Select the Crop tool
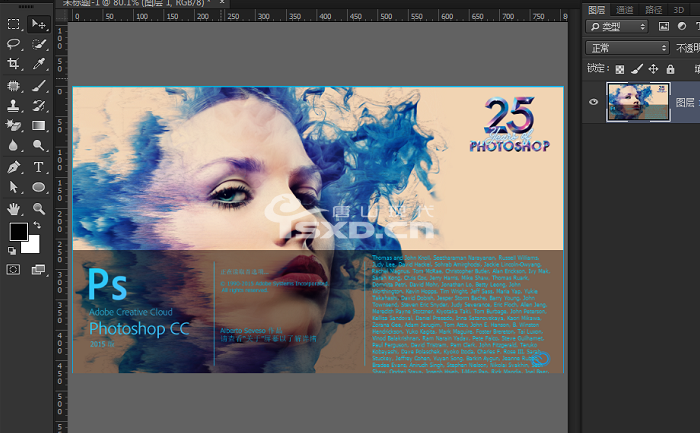 click(13, 64)
